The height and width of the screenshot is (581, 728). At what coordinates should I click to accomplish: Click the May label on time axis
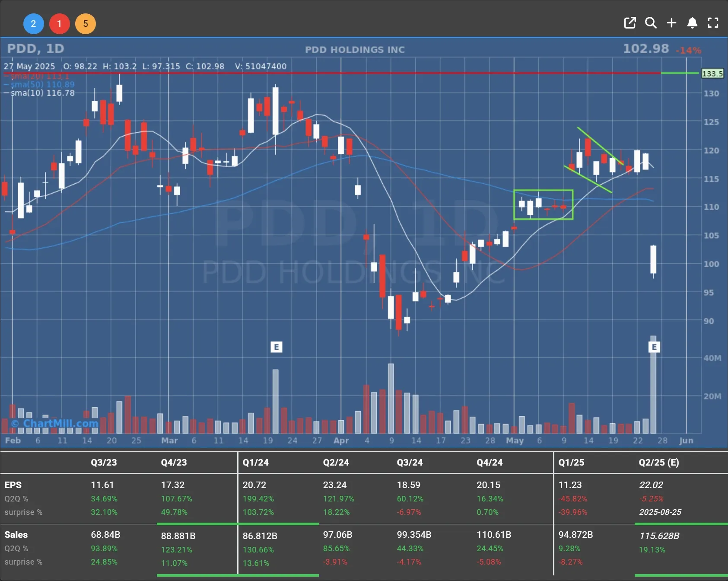pos(515,441)
